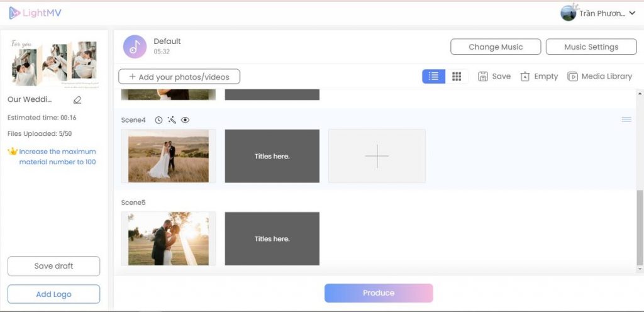Expand the user account dropdown
This screenshot has width=644, height=312.
[632, 13]
